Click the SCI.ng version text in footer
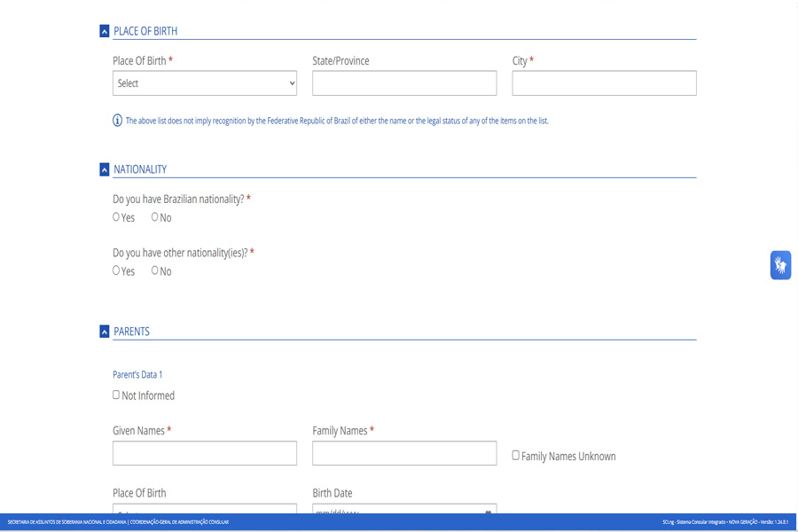 pyautogui.click(x=725, y=522)
